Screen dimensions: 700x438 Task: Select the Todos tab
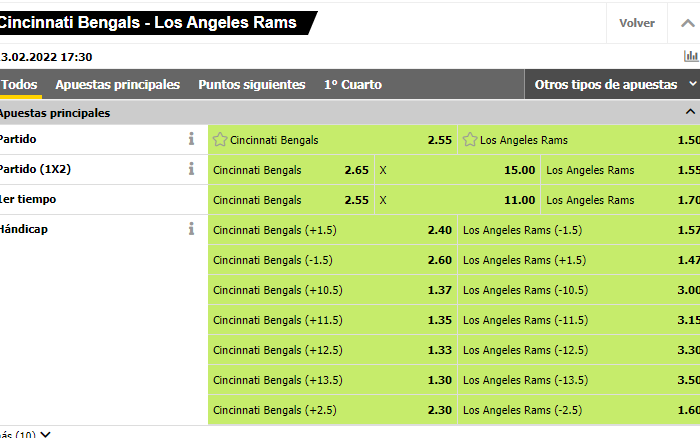point(19,84)
